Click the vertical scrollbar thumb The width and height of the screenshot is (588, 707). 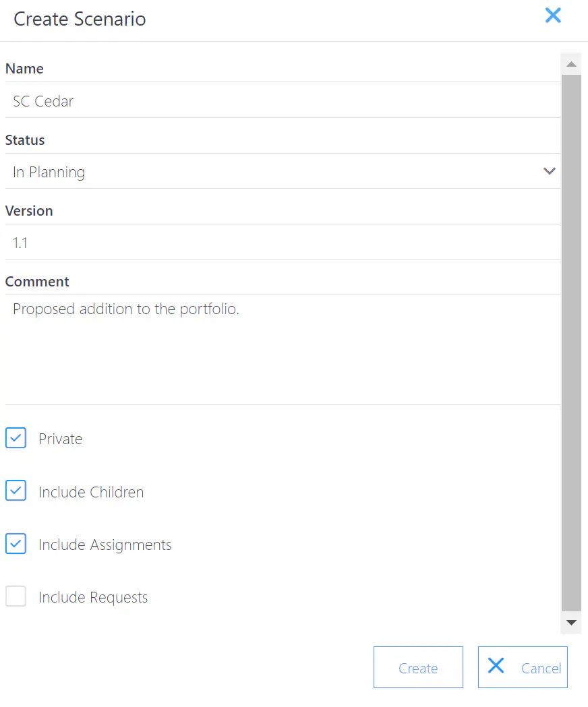(x=571, y=342)
